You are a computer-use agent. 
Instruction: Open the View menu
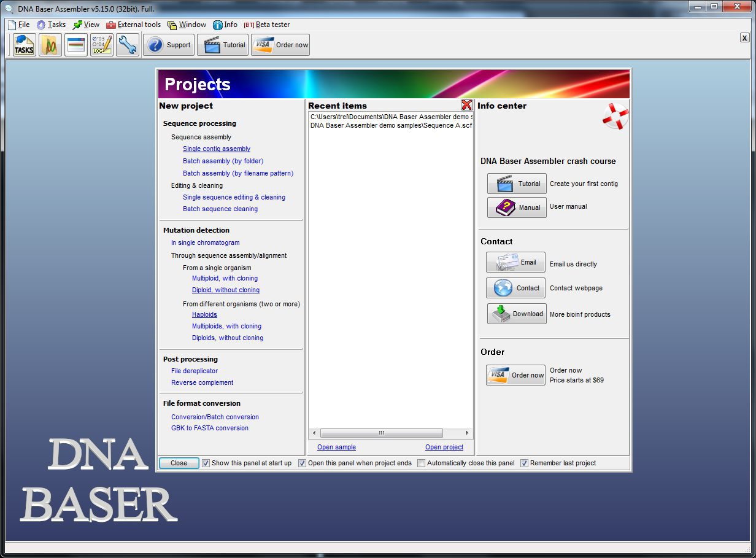point(86,25)
